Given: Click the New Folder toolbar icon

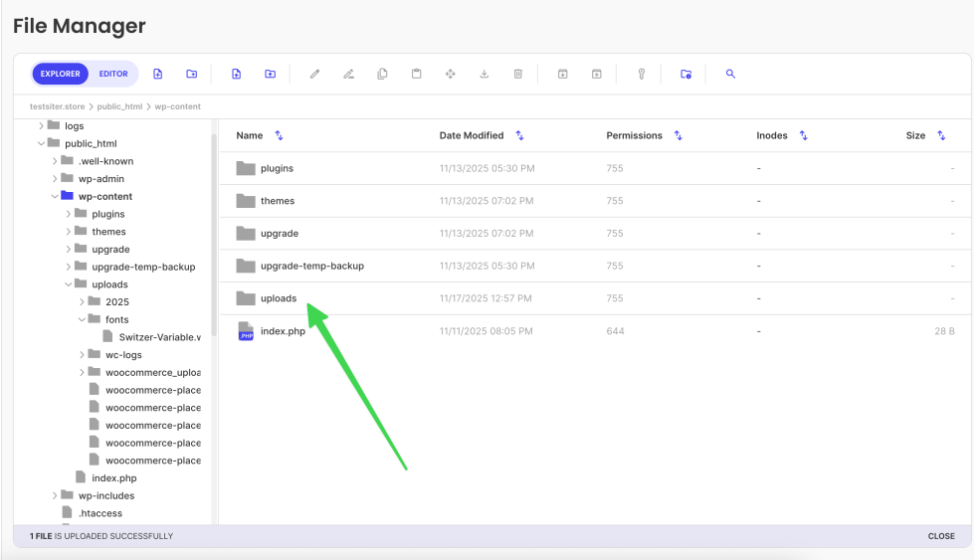Looking at the screenshot, I should click(191, 74).
